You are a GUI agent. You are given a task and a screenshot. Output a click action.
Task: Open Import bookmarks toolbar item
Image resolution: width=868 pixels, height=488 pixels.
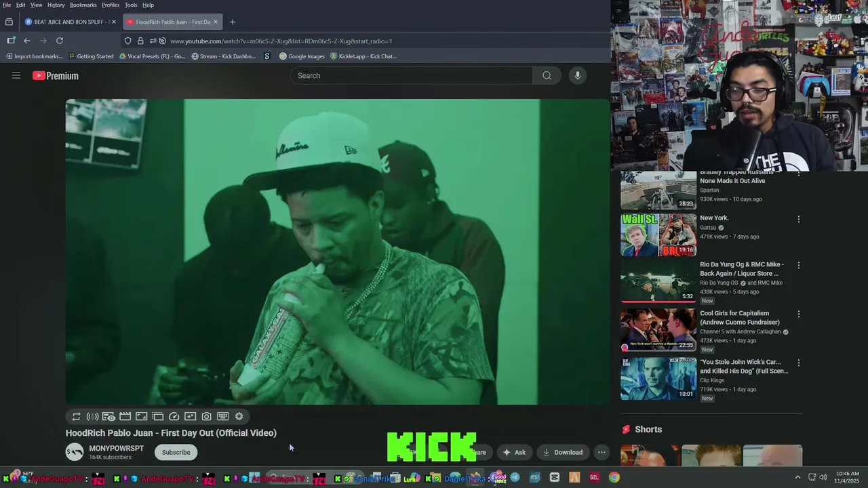tap(34, 56)
